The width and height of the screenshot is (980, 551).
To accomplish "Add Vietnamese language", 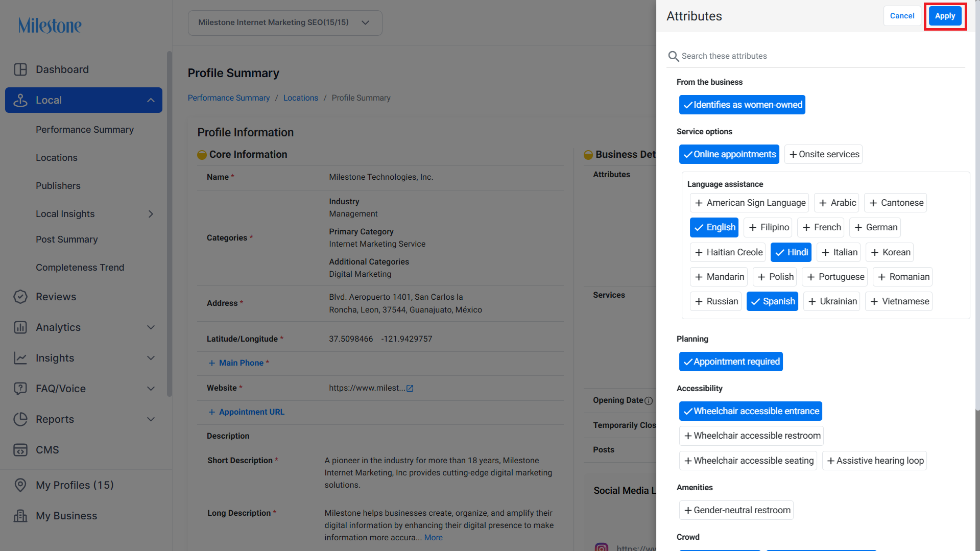I will (x=899, y=301).
